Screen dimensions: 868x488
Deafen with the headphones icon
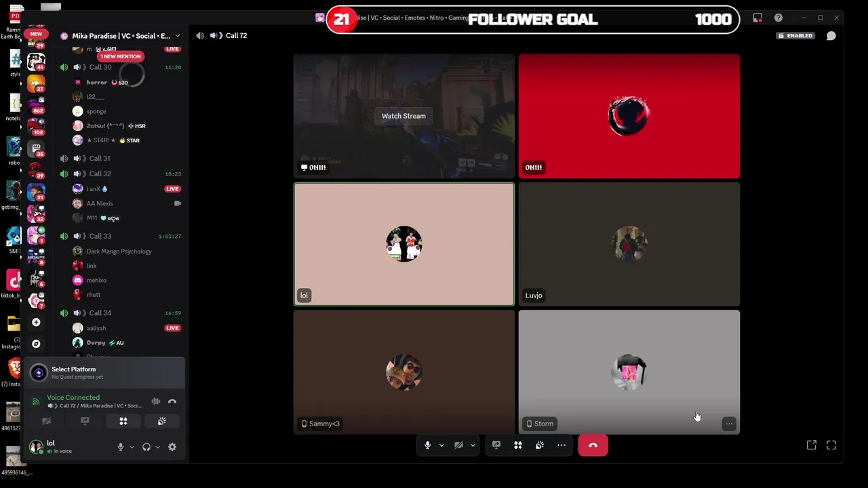coord(146,447)
